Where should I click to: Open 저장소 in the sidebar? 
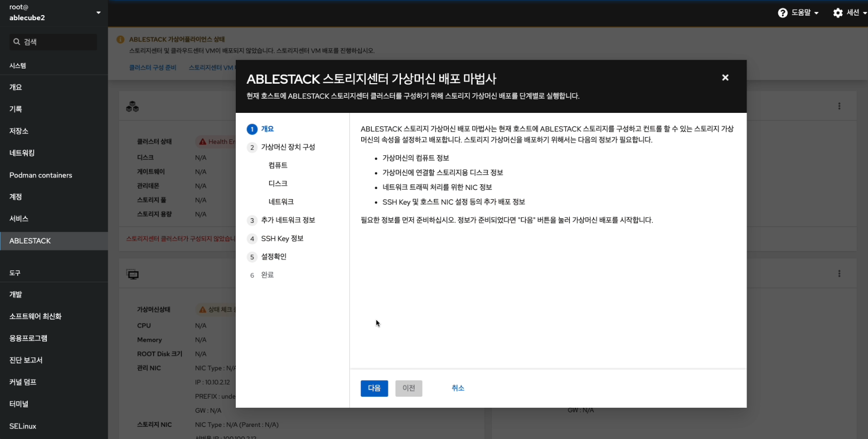pyautogui.click(x=54, y=131)
